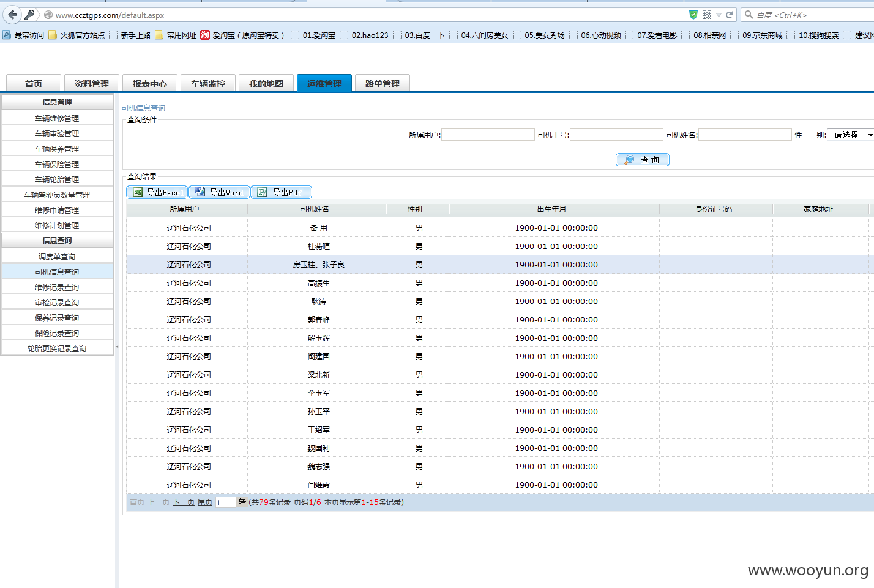
Task: Focus the 司机工号 input field
Action: point(617,135)
